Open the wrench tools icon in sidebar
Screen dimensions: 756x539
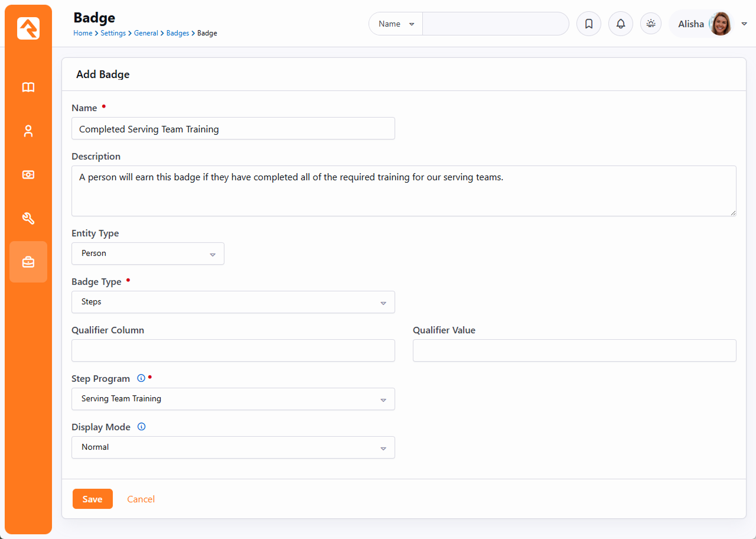(x=28, y=219)
